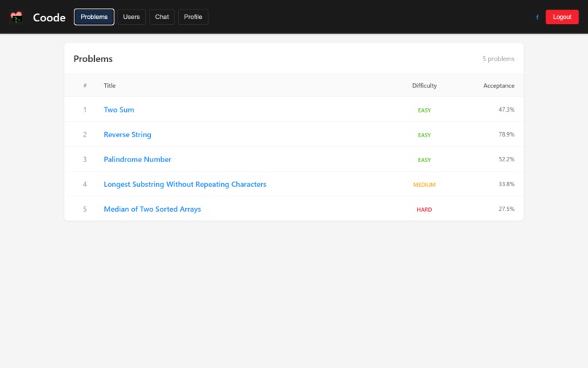Click the 52.2% acceptance value
This screenshot has width=588, height=368.
coord(506,159)
